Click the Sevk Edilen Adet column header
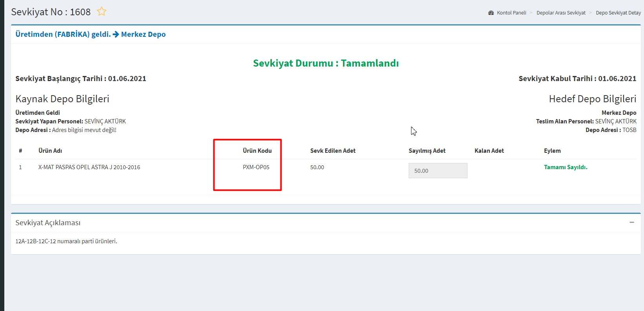The image size is (644, 311). pos(333,151)
